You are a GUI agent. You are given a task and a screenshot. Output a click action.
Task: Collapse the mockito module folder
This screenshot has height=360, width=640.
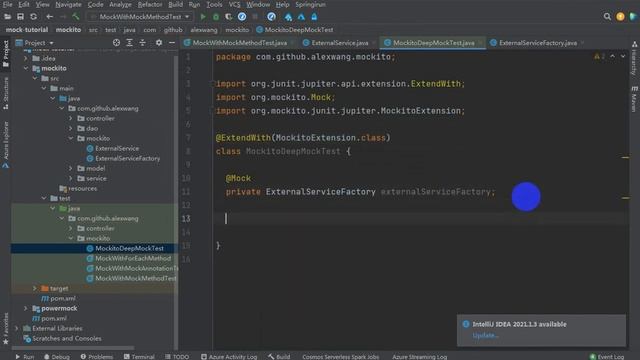[27, 68]
